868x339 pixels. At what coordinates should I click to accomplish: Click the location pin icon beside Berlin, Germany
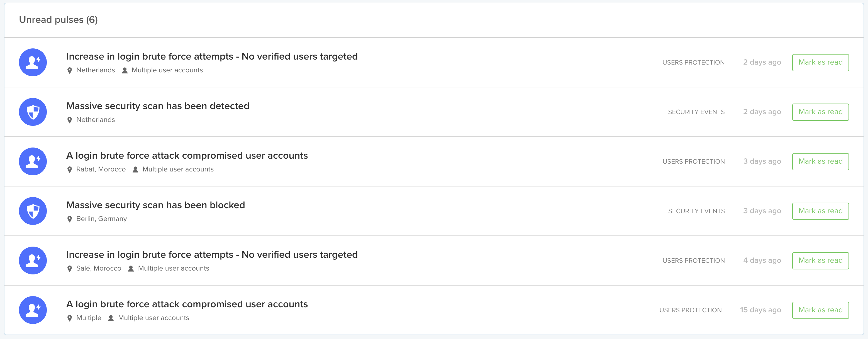[x=70, y=219]
